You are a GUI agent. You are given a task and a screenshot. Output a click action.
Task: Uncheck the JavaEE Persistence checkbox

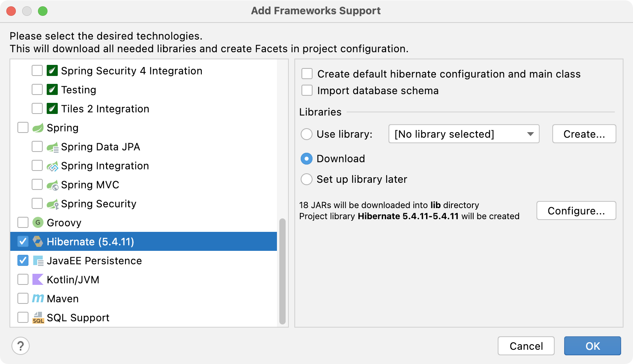(23, 260)
